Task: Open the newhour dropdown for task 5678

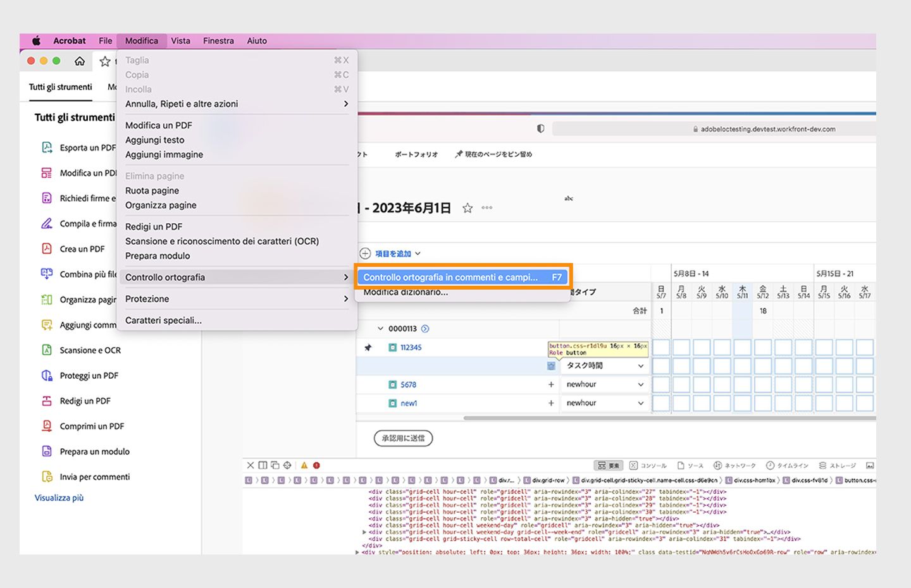Action: pyautogui.click(x=604, y=384)
